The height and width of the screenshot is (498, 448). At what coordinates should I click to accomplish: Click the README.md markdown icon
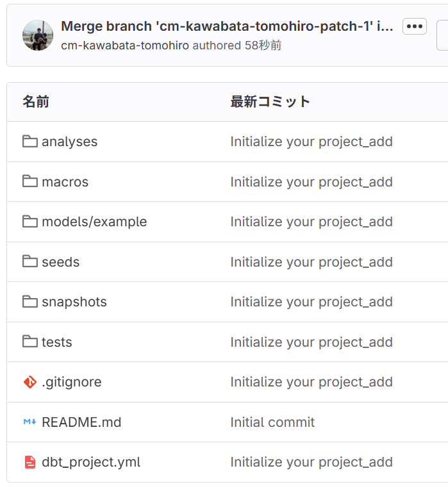[x=30, y=422]
